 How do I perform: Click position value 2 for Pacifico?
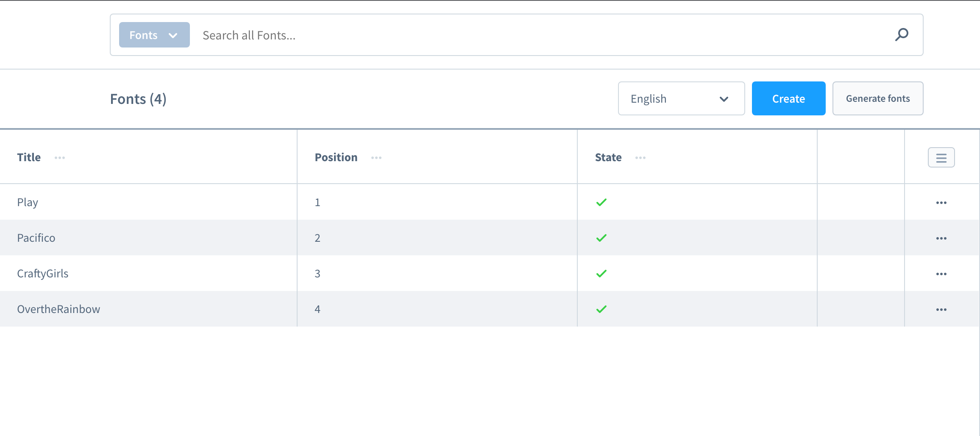pyautogui.click(x=317, y=238)
